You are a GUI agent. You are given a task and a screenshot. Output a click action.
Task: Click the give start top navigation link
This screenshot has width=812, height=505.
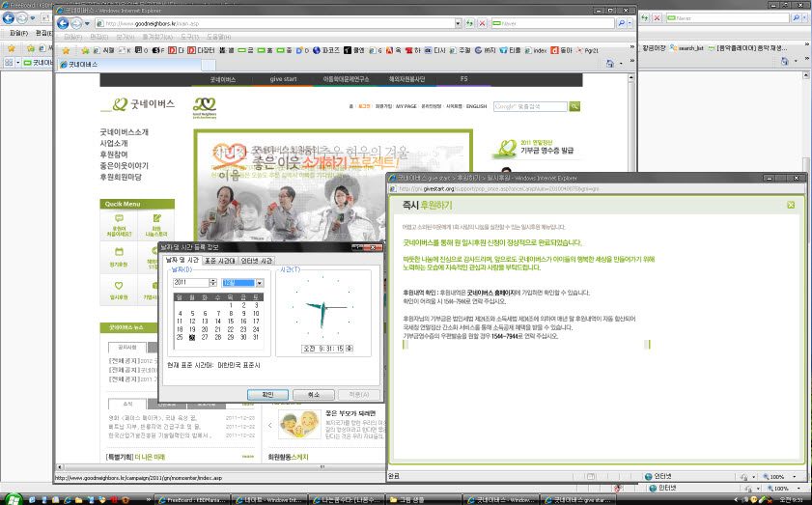coord(283,79)
